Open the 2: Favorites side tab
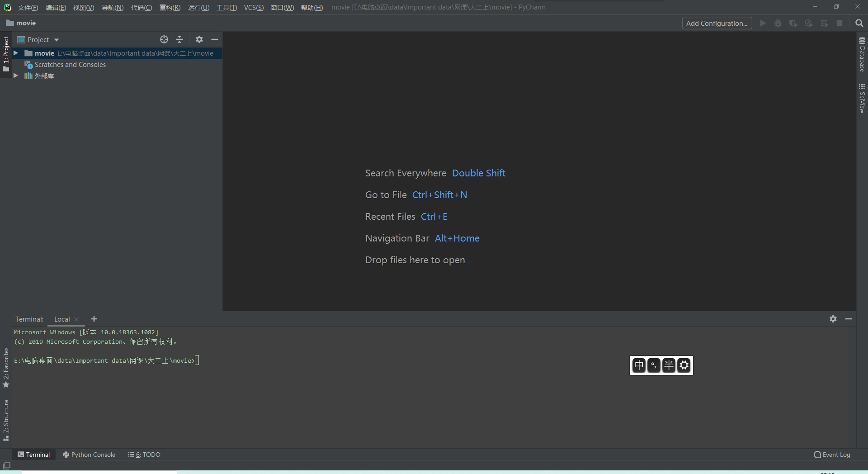This screenshot has height=474, width=868. (6, 367)
